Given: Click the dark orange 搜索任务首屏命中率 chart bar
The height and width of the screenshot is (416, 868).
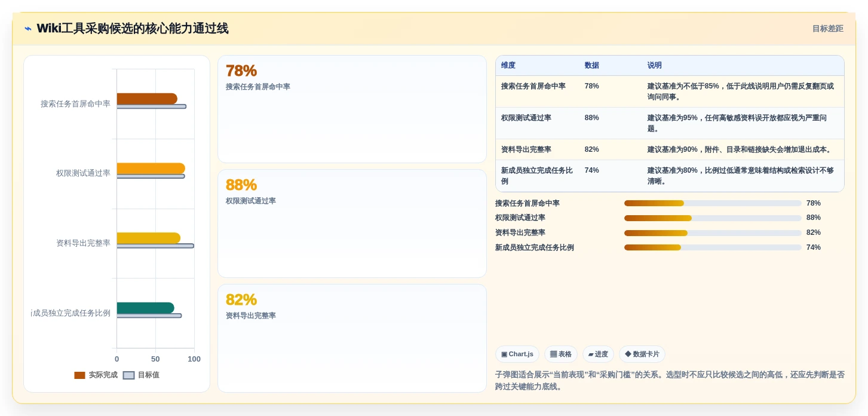Looking at the screenshot, I should (x=147, y=99).
